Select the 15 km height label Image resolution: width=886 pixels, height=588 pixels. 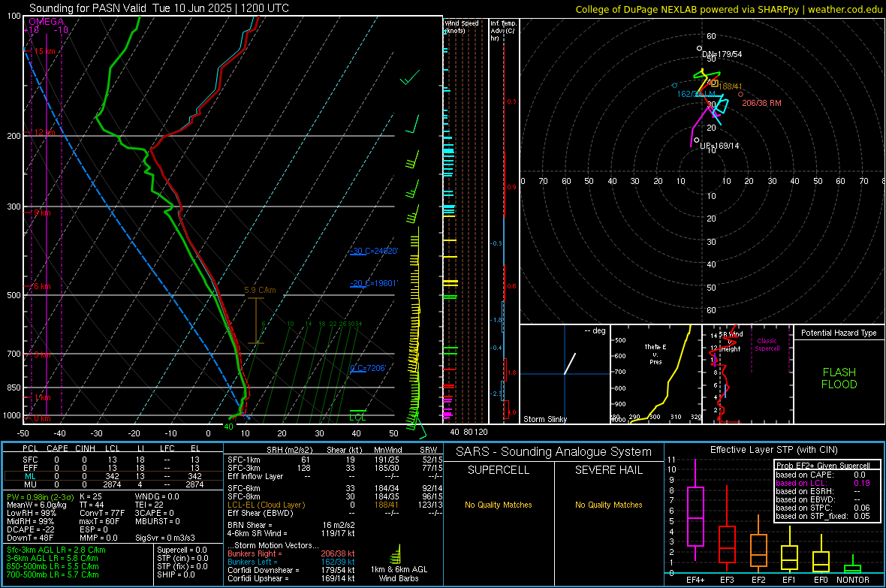tap(44, 51)
